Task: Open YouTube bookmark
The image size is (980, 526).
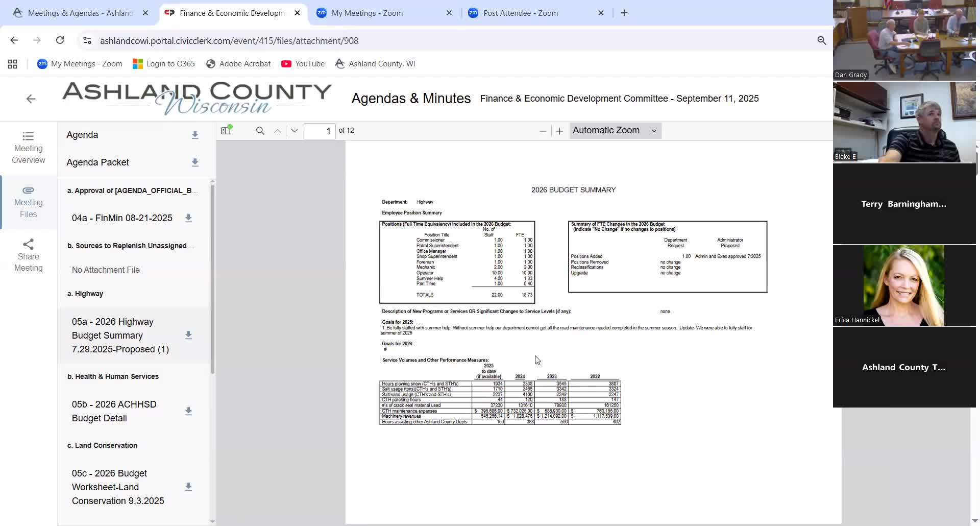Action: tap(303, 64)
